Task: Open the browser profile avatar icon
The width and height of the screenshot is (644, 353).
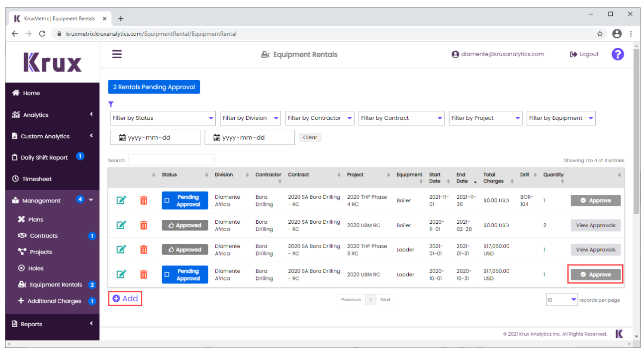Action: pos(617,34)
